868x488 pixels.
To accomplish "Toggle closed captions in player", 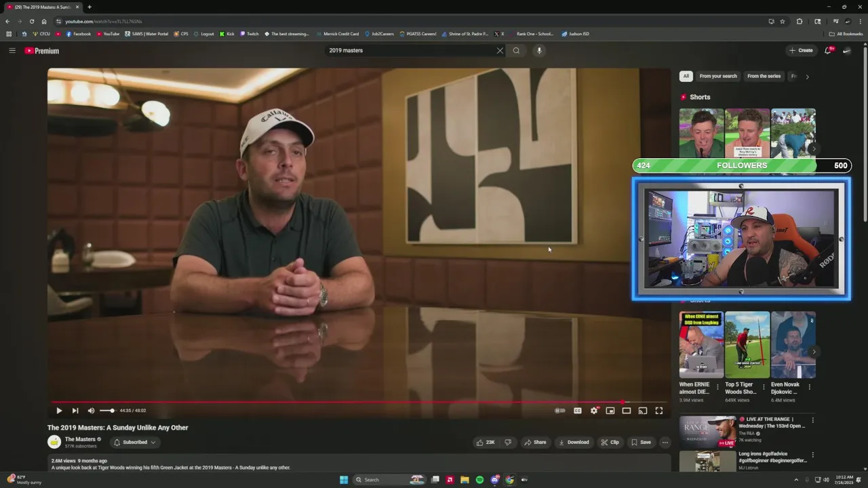I will point(578,410).
